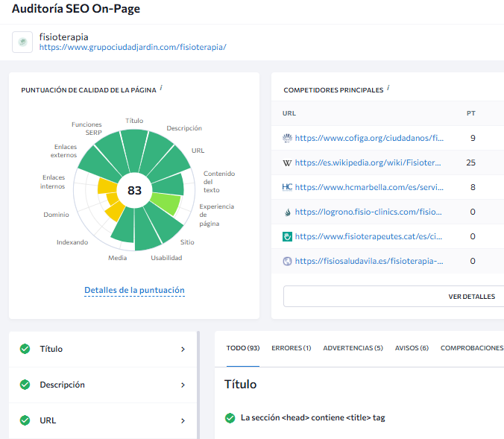Click the fisioterapeutes.cat green hand favicon
This screenshot has height=439, width=504.
point(287,236)
